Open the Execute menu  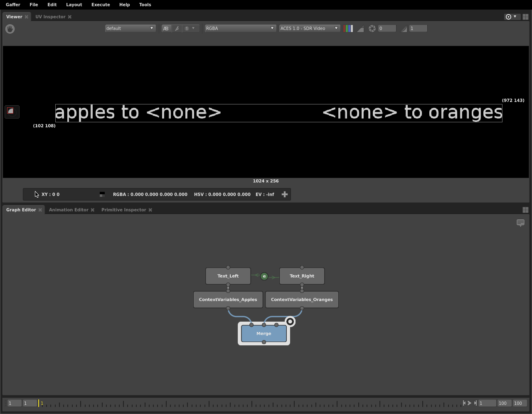[x=101, y=5]
